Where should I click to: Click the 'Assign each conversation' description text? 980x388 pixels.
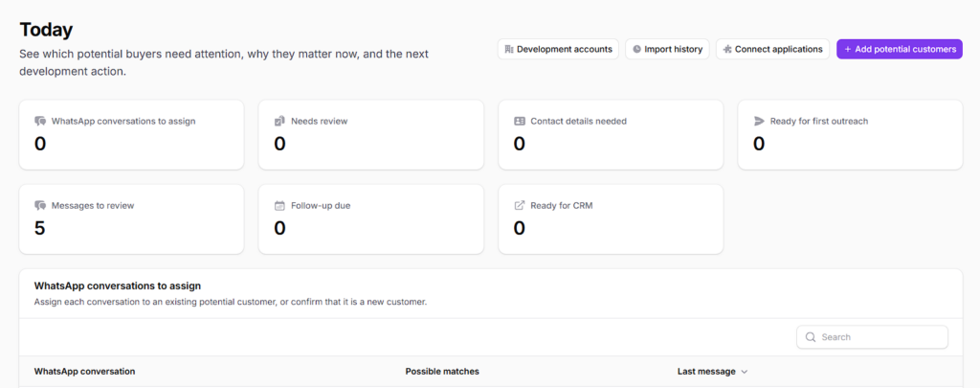(231, 302)
